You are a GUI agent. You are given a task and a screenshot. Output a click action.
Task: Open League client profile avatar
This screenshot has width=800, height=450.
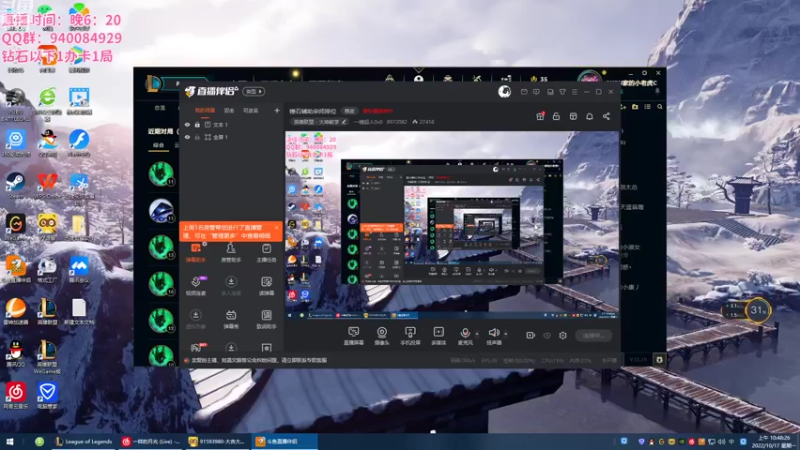click(x=589, y=79)
